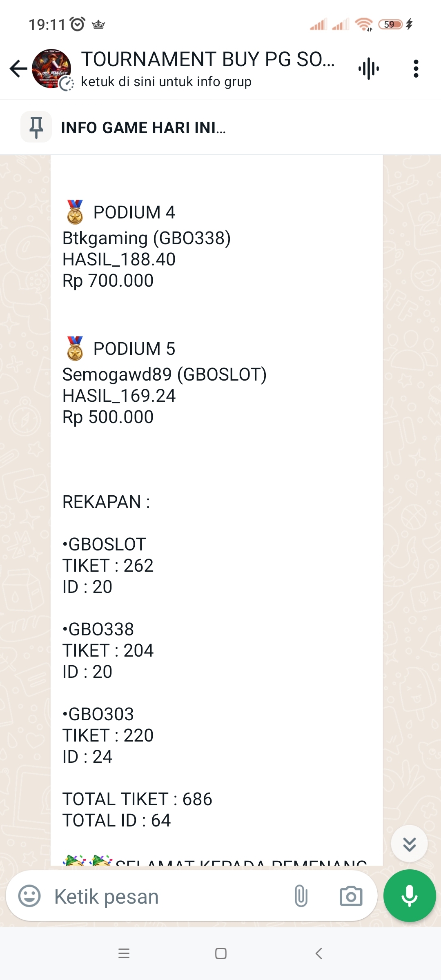Jump to latest messages with double chevron
This screenshot has width=441, height=980.
click(x=409, y=844)
